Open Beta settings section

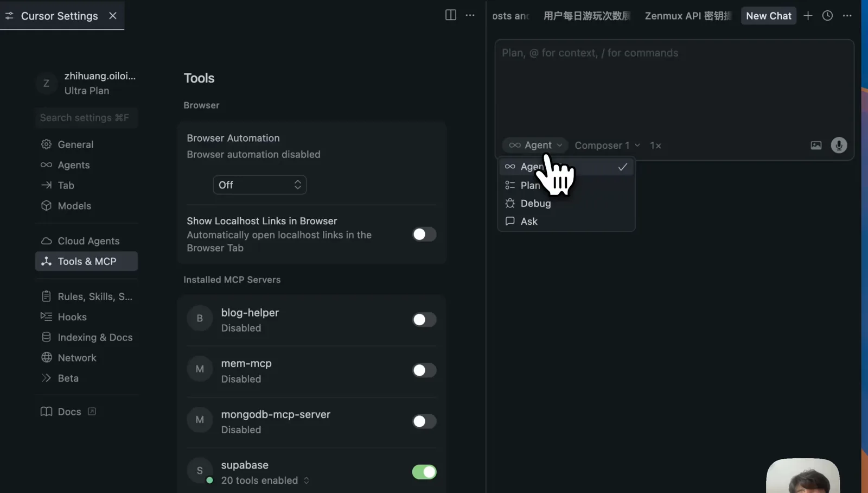point(86,378)
